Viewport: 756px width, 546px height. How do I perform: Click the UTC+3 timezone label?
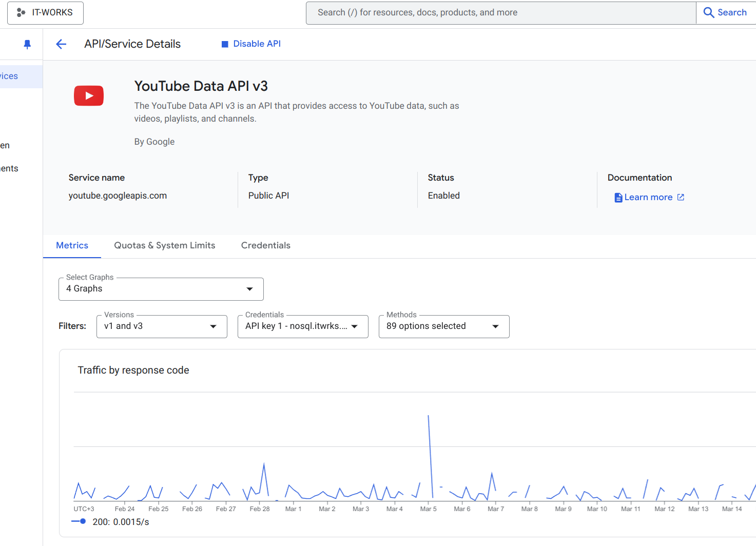click(84, 509)
